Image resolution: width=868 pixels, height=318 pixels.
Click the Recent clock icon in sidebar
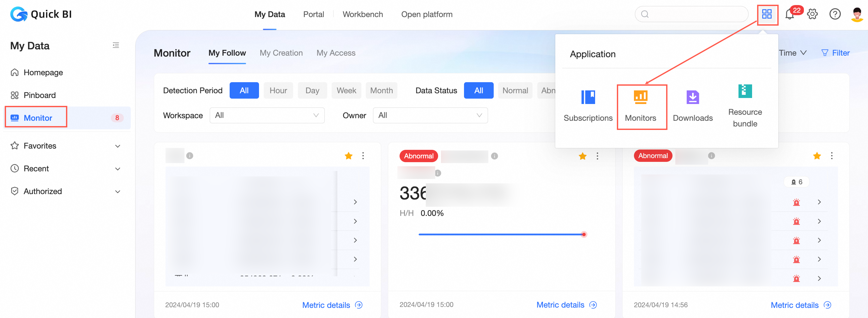pyautogui.click(x=15, y=168)
